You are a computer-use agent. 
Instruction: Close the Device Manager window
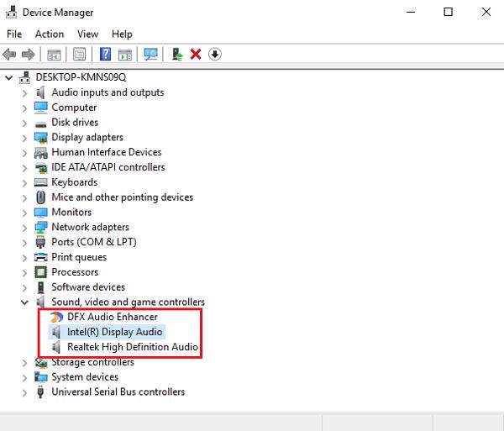(486, 13)
